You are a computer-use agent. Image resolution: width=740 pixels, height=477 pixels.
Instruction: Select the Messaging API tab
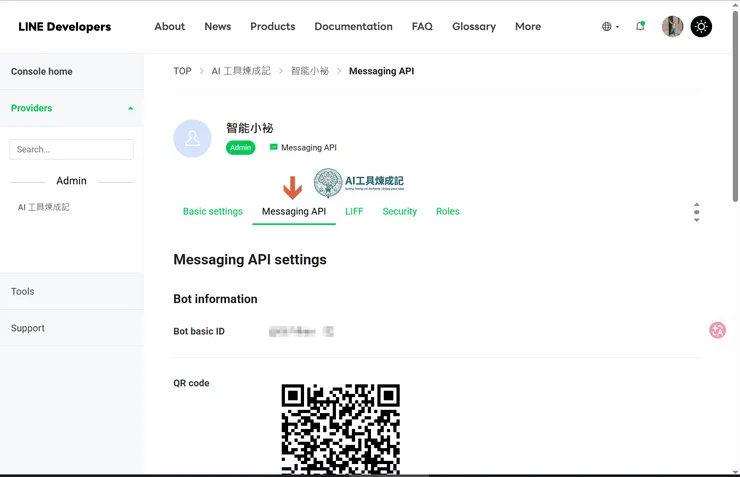(294, 211)
